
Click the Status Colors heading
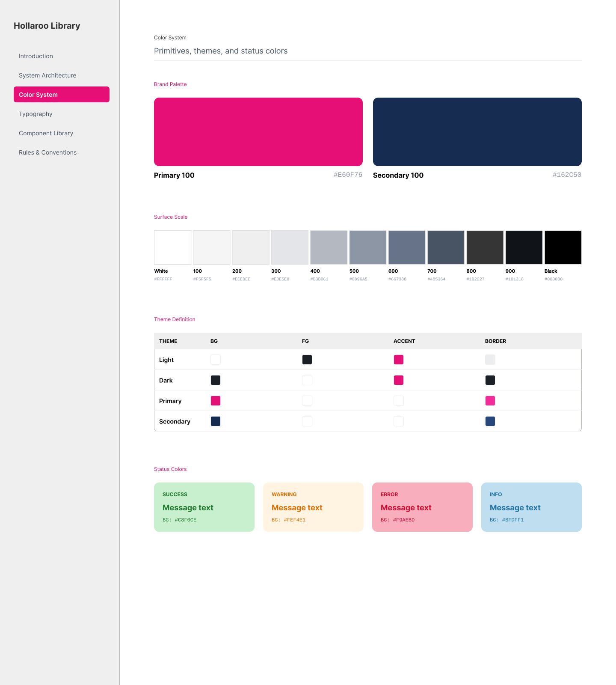pyautogui.click(x=170, y=469)
